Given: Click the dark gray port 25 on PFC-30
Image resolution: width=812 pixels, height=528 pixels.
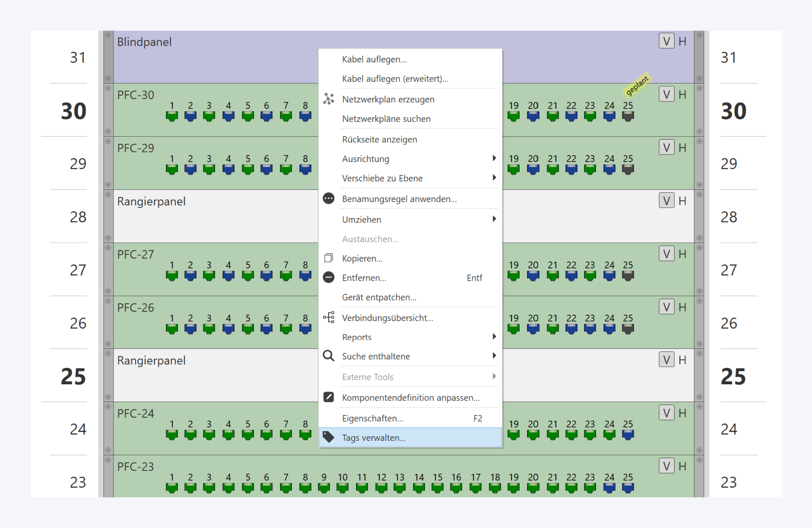Looking at the screenshot, I should [x=628, y=116].
